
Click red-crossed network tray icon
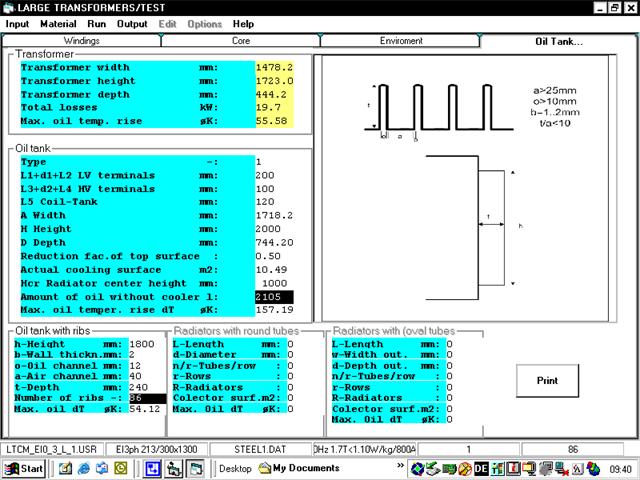point(562,469)
